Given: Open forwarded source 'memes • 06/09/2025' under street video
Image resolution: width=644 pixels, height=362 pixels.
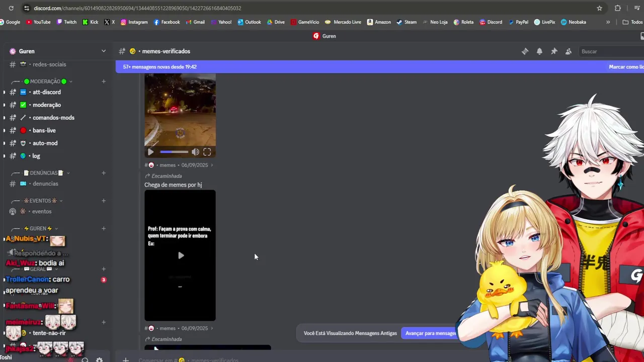Looking at the screenshot, I should coord(179,165).
